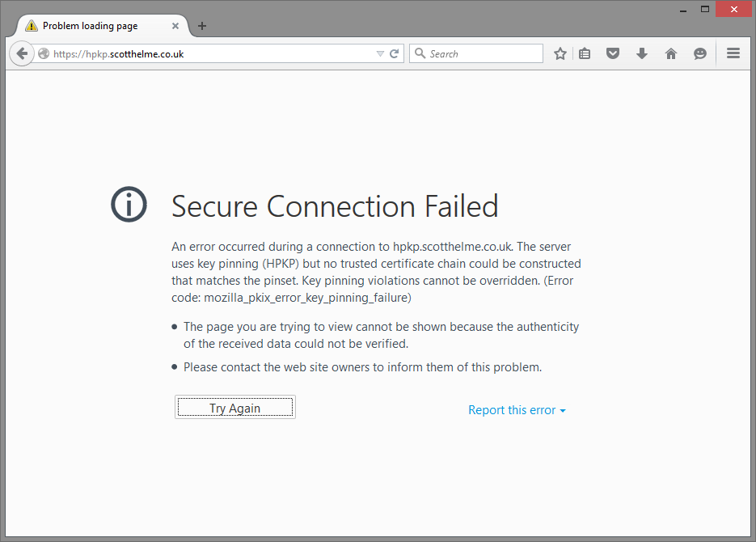This screenshot has height=542, width=756.
Task: Click the warning triangle on the tab
Action: pos(33,25)
